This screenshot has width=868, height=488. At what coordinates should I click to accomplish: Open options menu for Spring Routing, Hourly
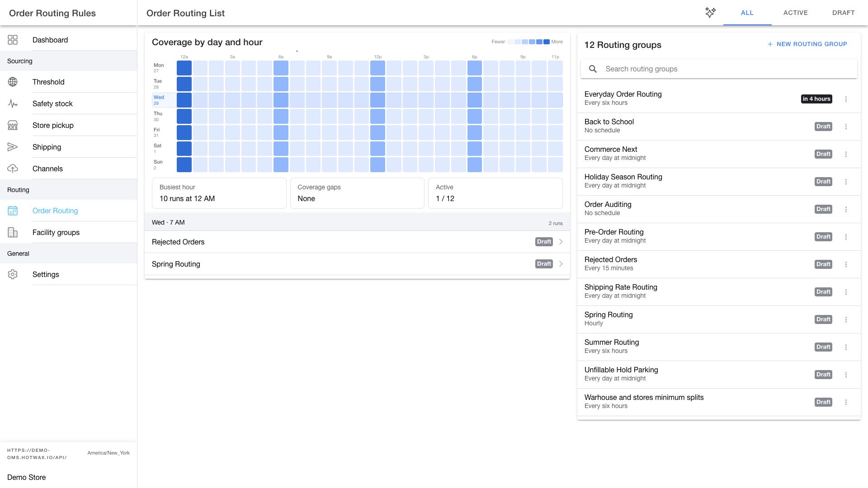[846, 319]
